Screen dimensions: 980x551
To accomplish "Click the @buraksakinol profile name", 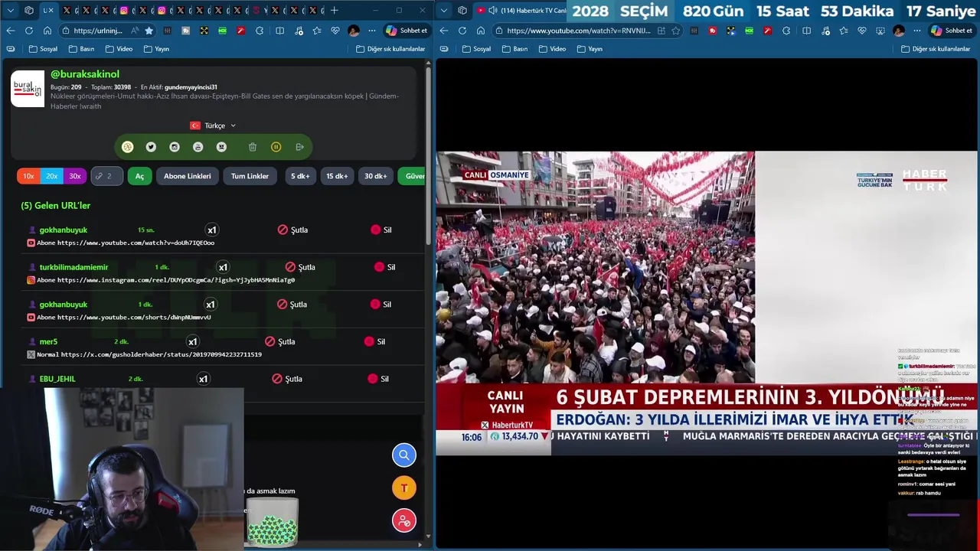I will coord(85,74).
